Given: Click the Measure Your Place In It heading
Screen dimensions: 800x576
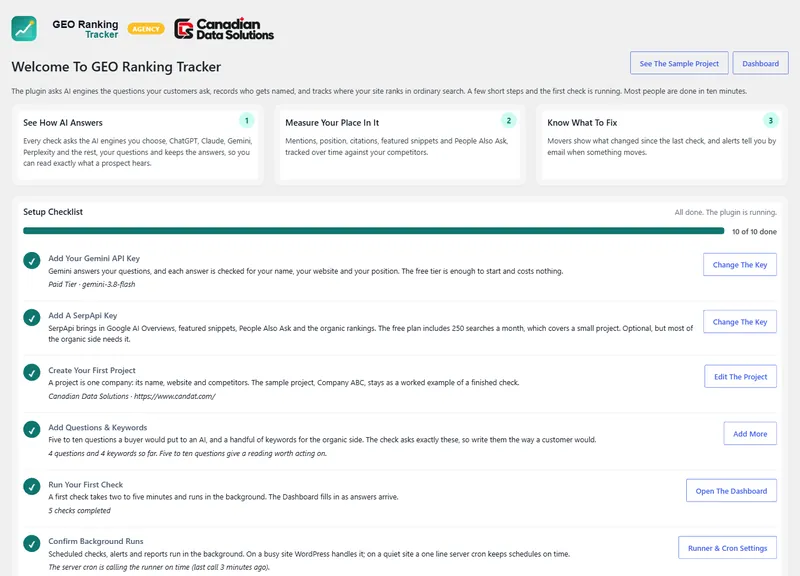Looking at the screenshot, I should point(332,123).
